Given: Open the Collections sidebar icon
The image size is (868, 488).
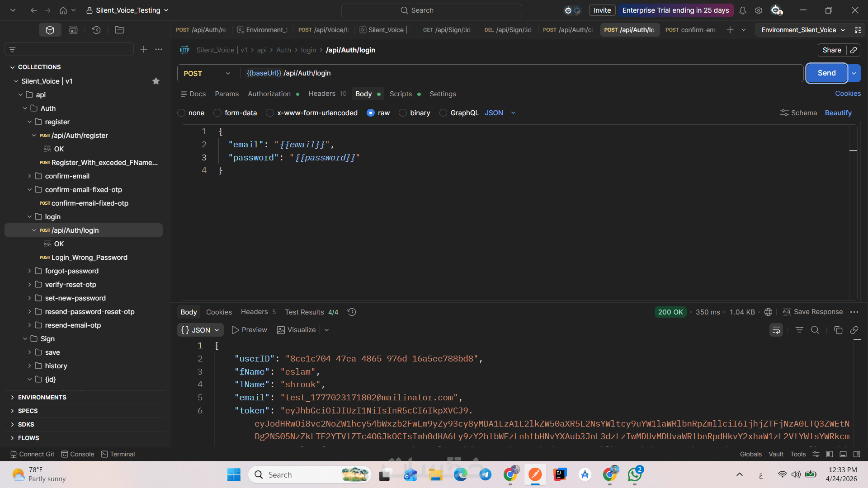Looking at the screenshot, I should [50, 30].
